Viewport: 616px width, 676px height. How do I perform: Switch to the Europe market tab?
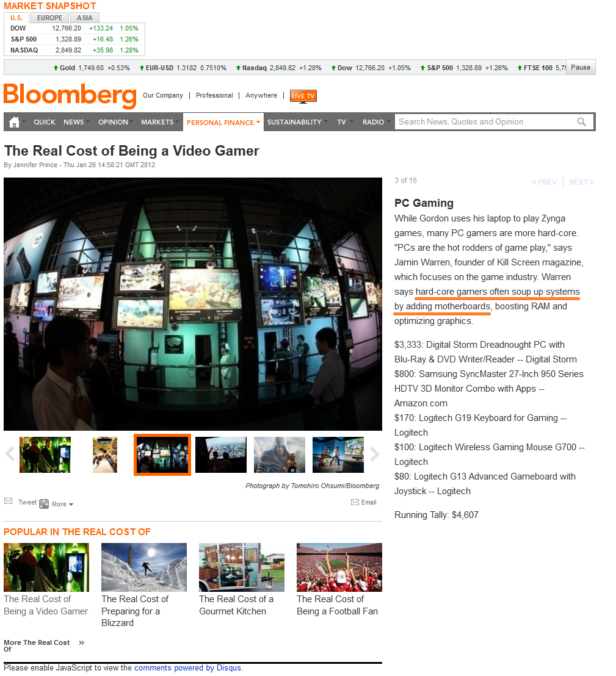(x=49, y=18)
